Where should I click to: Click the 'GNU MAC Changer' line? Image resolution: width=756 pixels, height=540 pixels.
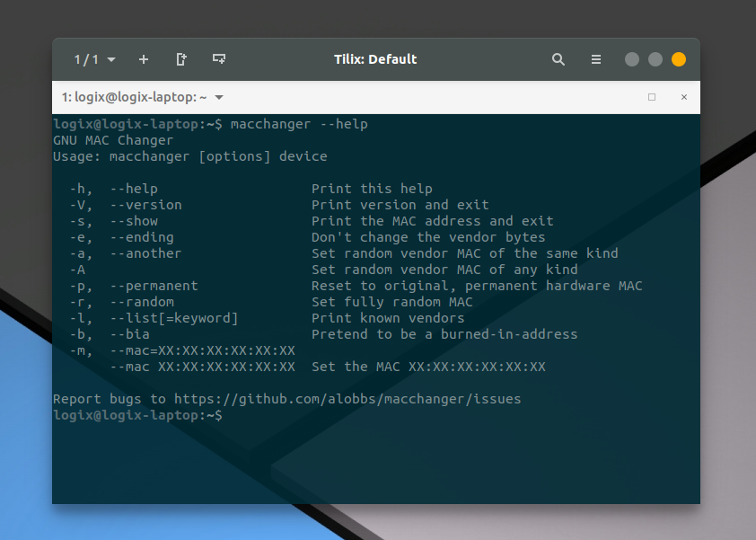[113, 140]
